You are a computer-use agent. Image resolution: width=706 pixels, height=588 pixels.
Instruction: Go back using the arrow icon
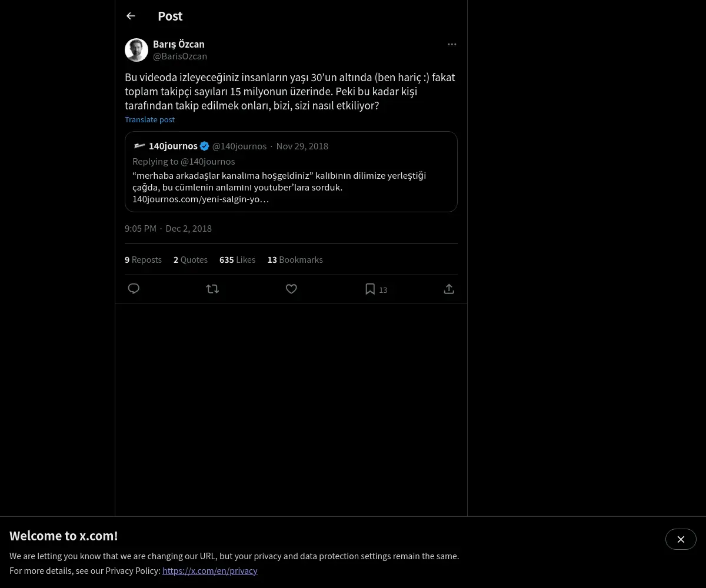click(x=131, y=16)
